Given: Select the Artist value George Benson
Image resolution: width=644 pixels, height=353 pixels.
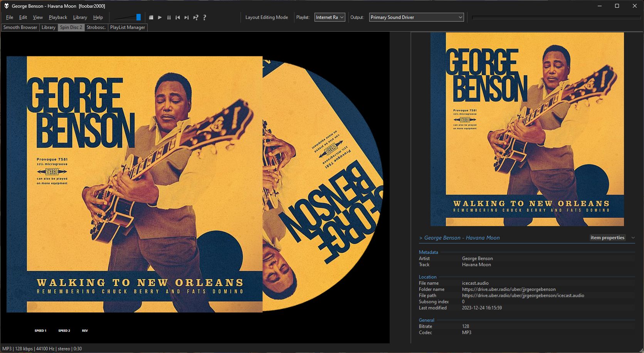Looking at the screenshot, I should pyautogui.click(x=477, y=258).
